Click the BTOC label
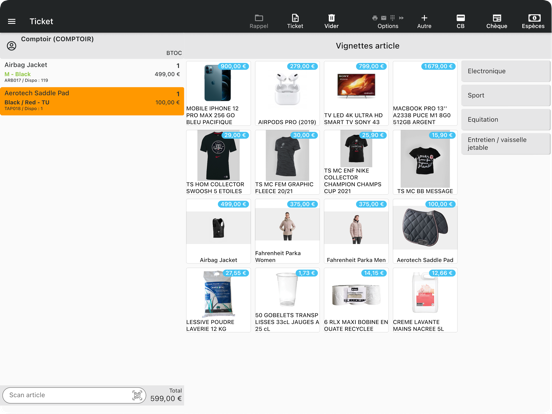Image resolution: width=552 pixels, height=414 pixels. tap(174, 53)
